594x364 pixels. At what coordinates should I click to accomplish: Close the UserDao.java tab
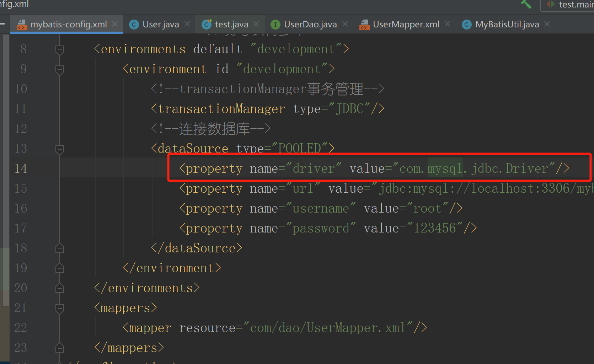pyautogui.click(x=345, y=24)
